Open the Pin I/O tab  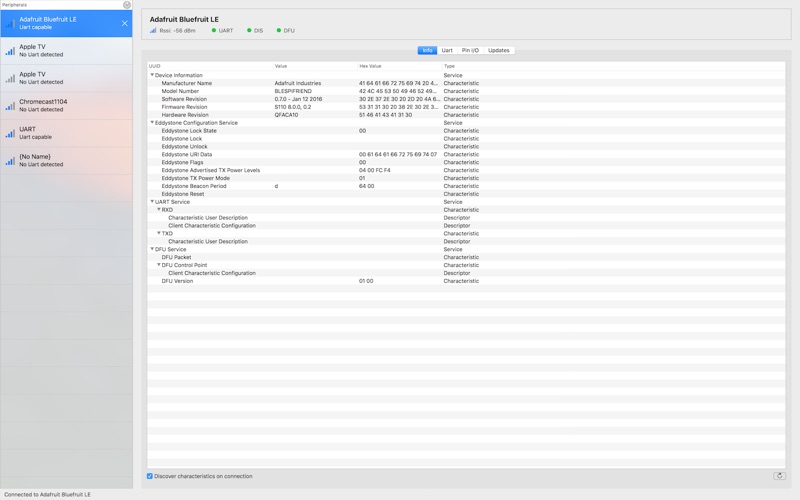(470, 50)
